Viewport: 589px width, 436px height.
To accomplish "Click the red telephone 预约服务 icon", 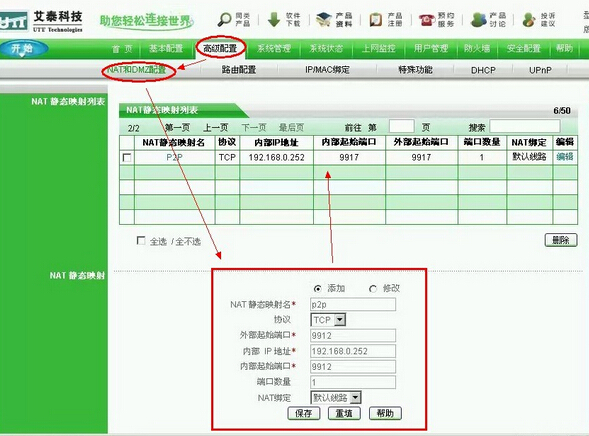I will click(426, 20).
